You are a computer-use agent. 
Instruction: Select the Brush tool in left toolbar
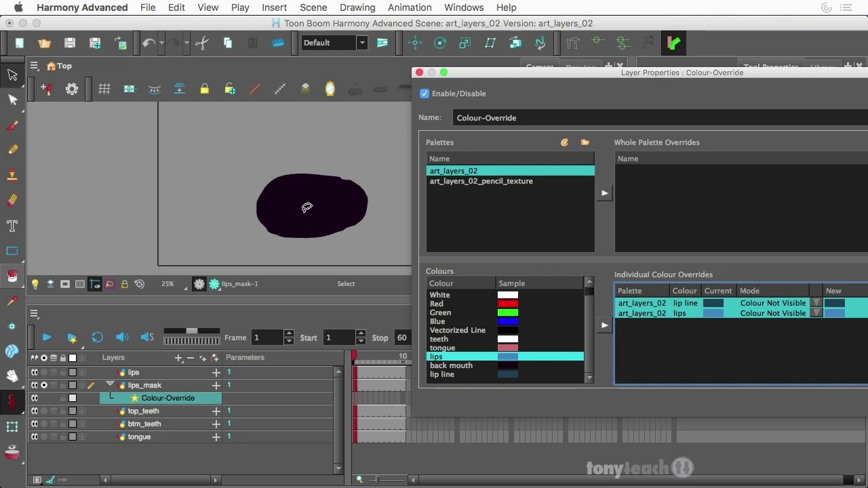point(12,125)
